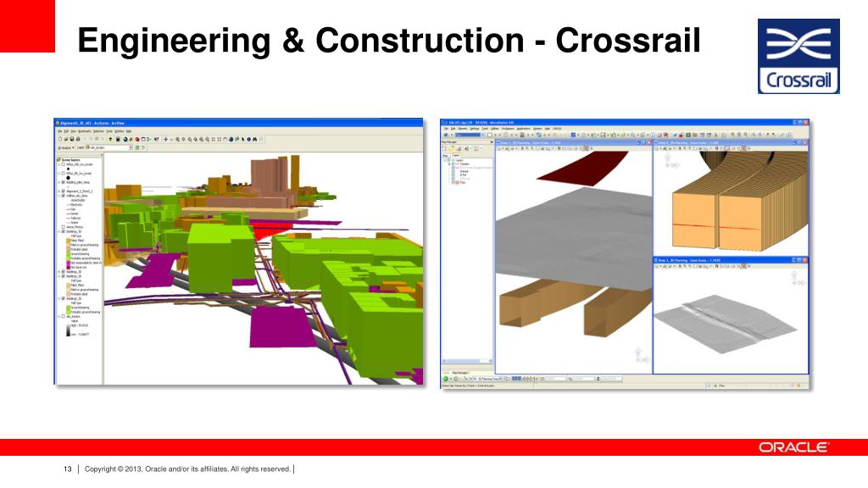Click the 'Not assessable' magenta legend swatch
The image size is (868, 488).
point(68,263)
